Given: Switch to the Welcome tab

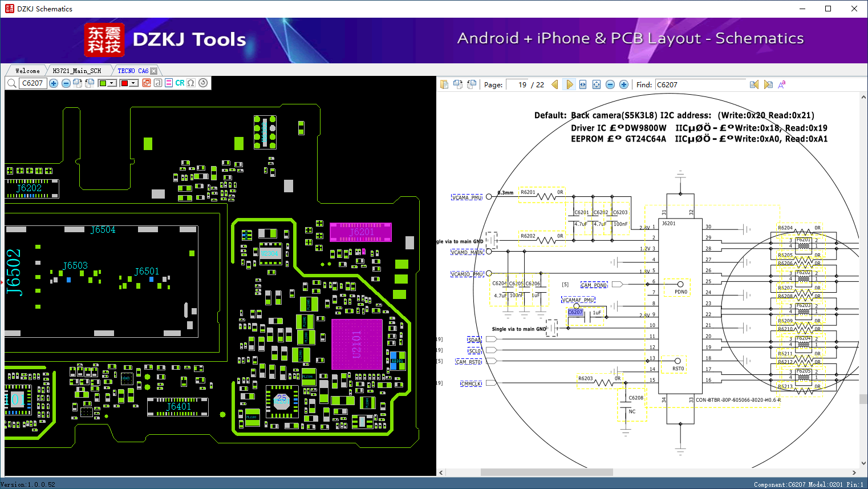Looking at the screenshot, I should coord(26,70).
